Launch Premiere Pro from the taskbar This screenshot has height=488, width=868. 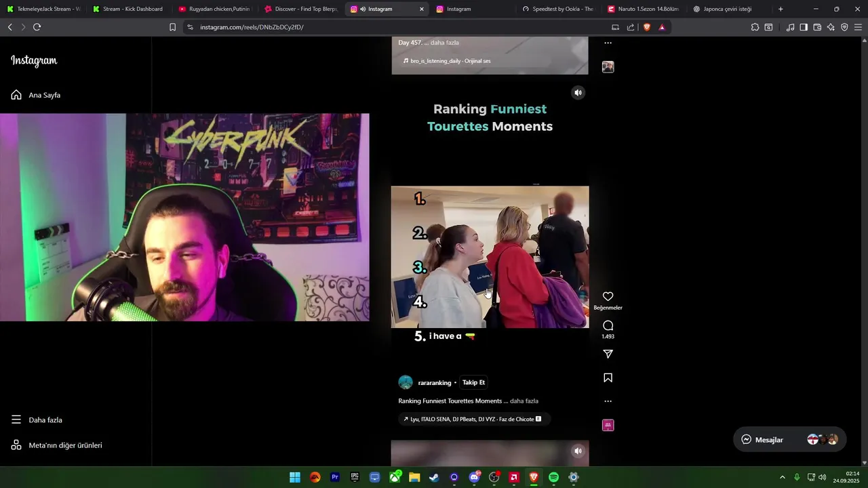point(335,477)
